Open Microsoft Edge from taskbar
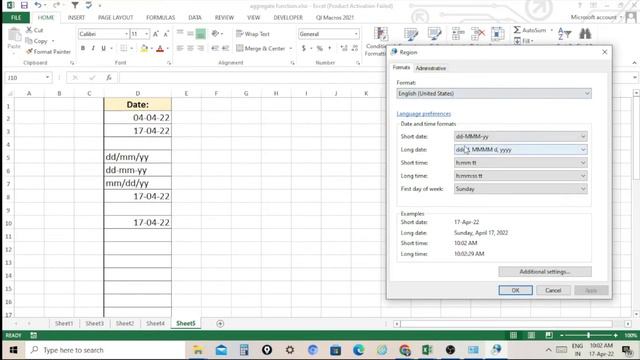Viewport: 640px width, 360px height. [358, 350]
